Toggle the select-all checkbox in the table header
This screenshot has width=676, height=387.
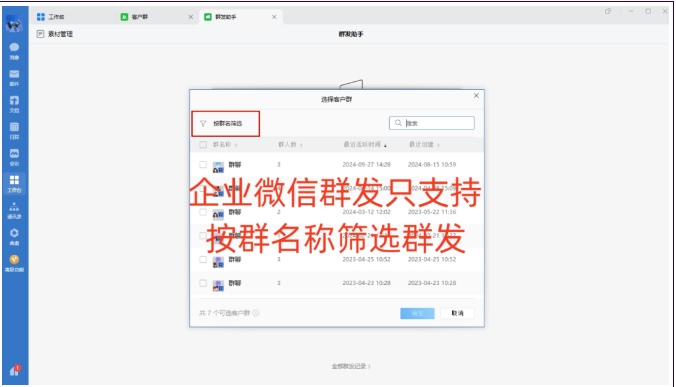[x=203, y=145]
